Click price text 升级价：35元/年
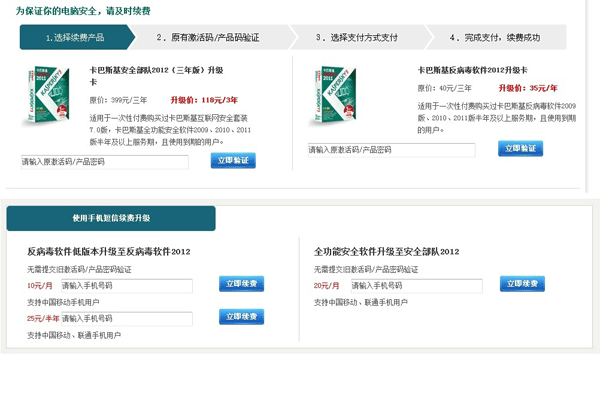Image resolution: width=600 pixels, height=401 pixels. point(528,88)
